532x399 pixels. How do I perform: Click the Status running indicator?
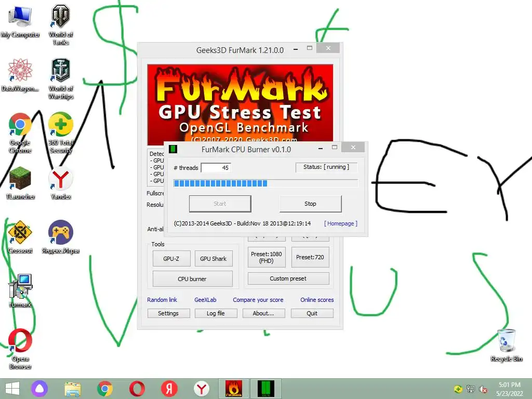[x=326, y=167]
